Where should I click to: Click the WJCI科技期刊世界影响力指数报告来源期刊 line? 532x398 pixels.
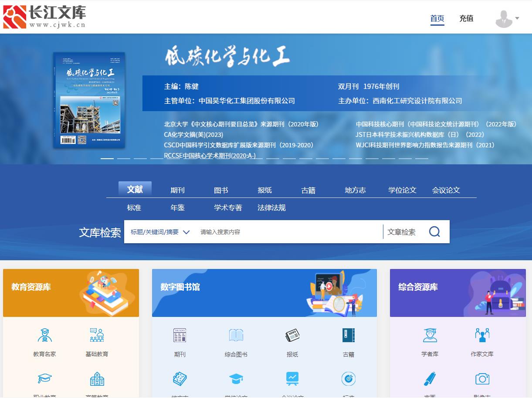pos(425,145)
